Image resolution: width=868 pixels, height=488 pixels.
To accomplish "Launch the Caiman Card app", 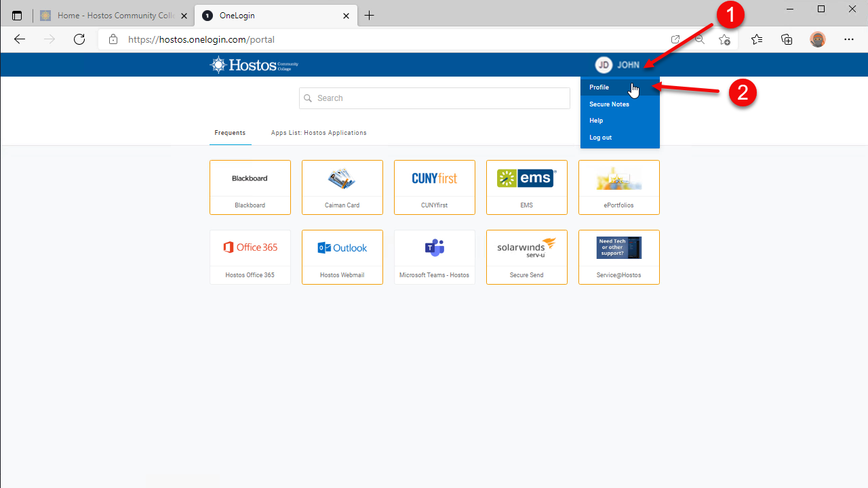I will (342, 187).
